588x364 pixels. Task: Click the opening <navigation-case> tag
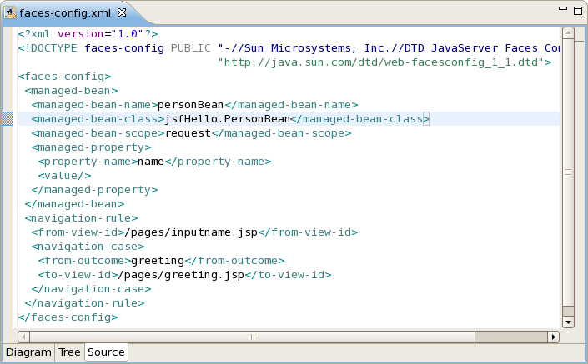tap(88, 247)
